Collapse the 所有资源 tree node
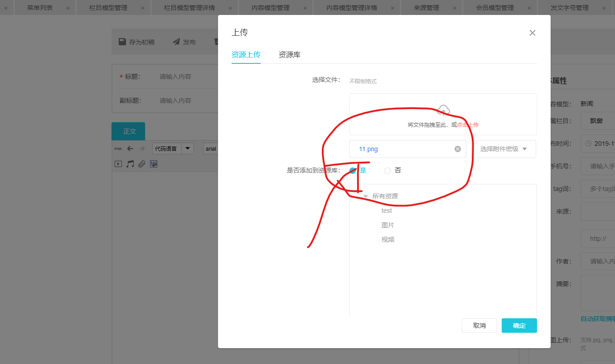The height and width of the screenshot is (364, 615). (x=366, y=196)
